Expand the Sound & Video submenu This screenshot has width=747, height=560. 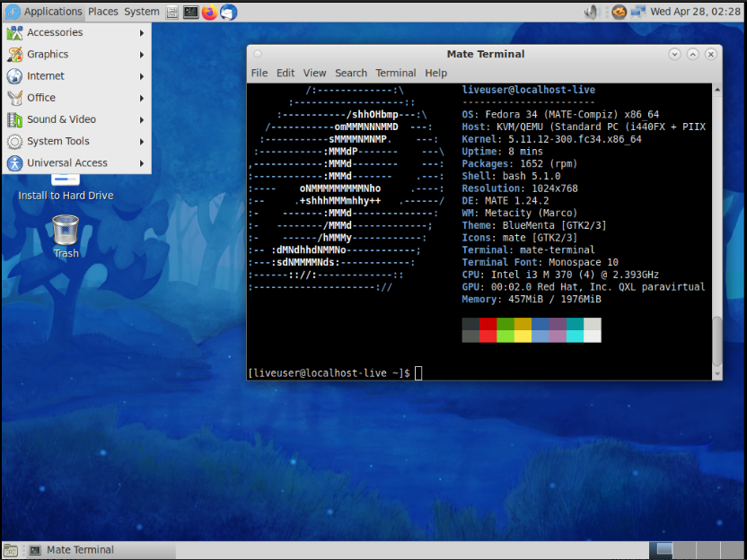click(x=76, y=119)
